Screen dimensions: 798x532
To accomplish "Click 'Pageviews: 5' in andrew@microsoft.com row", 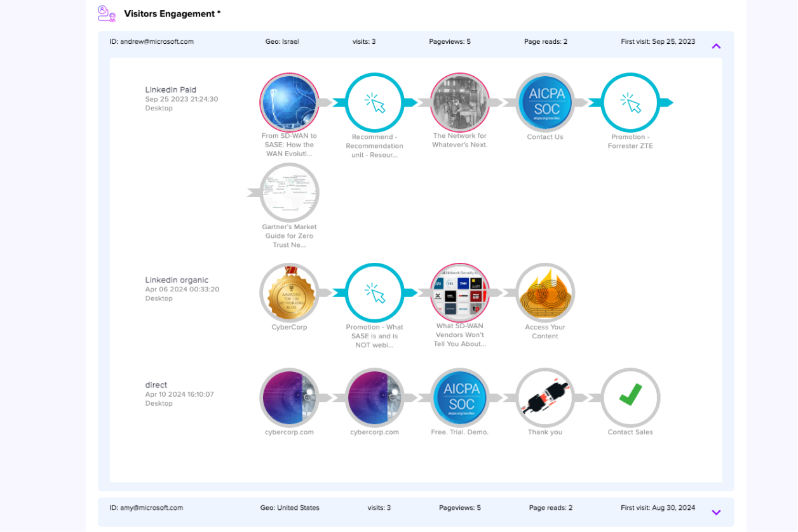I will point(450,42).
